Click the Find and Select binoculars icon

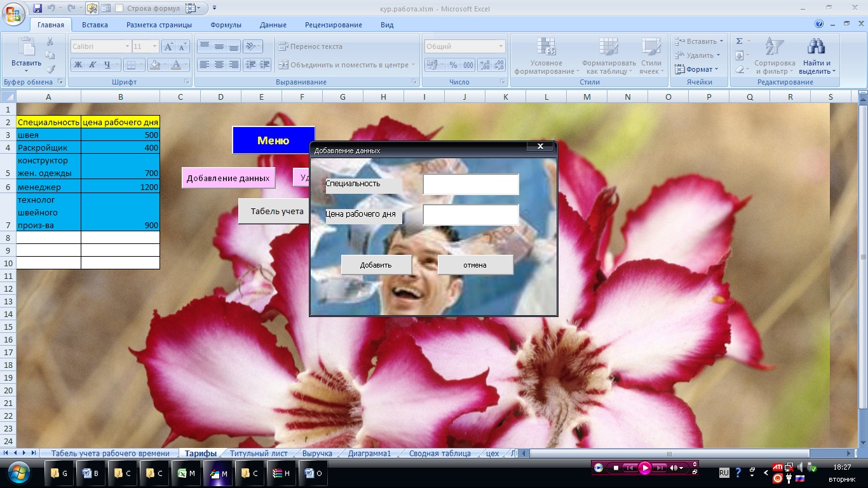pos(816,46)
